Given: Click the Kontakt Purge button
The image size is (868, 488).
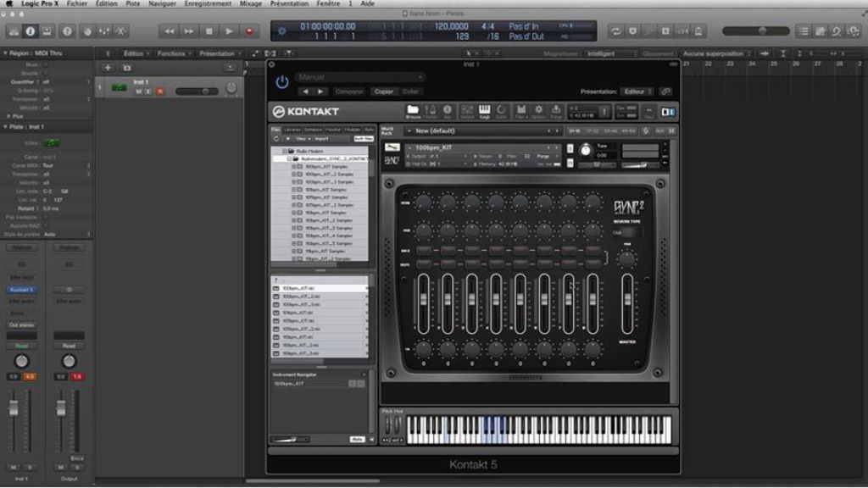Looking at the screenshot, I should click(x=556, y=111).
